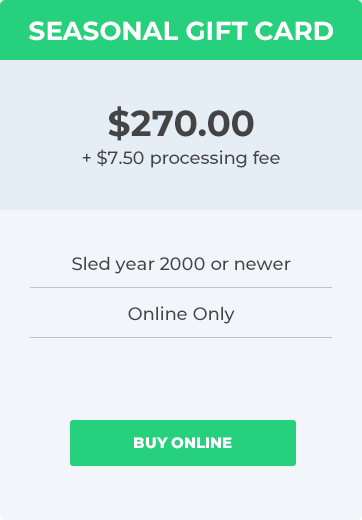Select the Online Only feature row
Viewport: 362px width, 520px height.
pos(181,314)
